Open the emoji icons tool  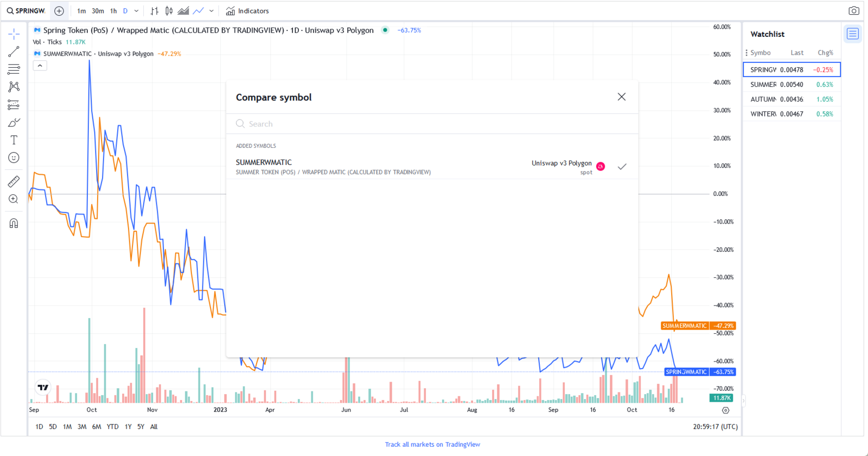(x=14, y=157)
